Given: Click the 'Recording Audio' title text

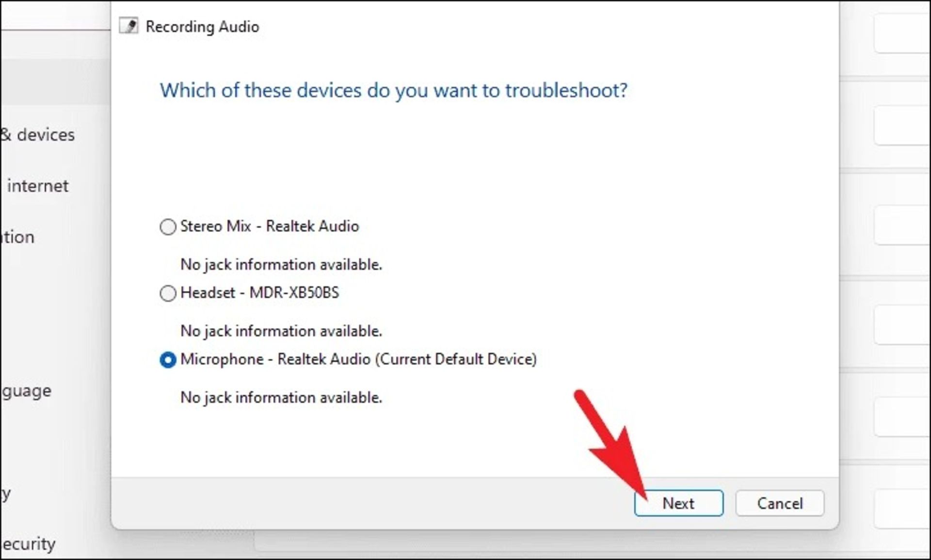Looking at the screenshot, I should (x=202, y=27).
